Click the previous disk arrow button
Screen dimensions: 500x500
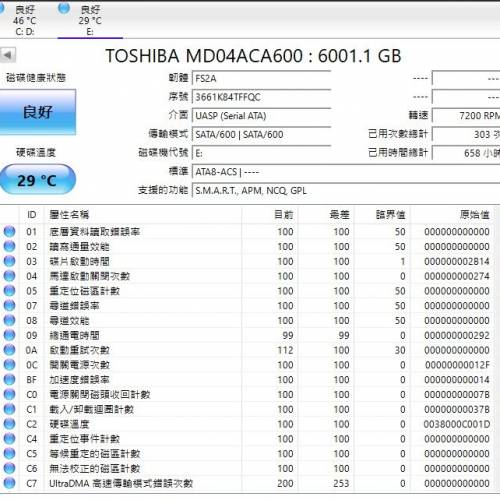pos(8,55)
